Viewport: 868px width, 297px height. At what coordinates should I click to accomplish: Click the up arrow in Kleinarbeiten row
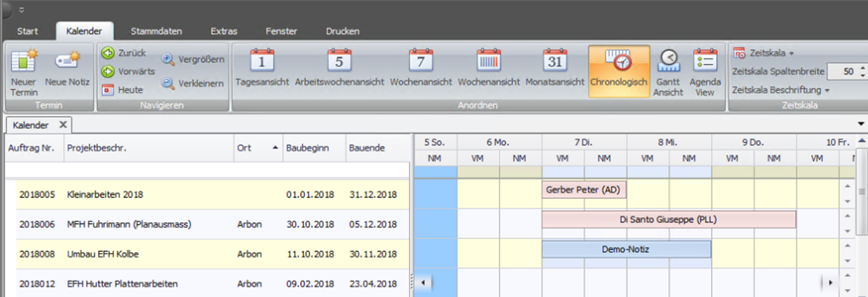(847, 186)
